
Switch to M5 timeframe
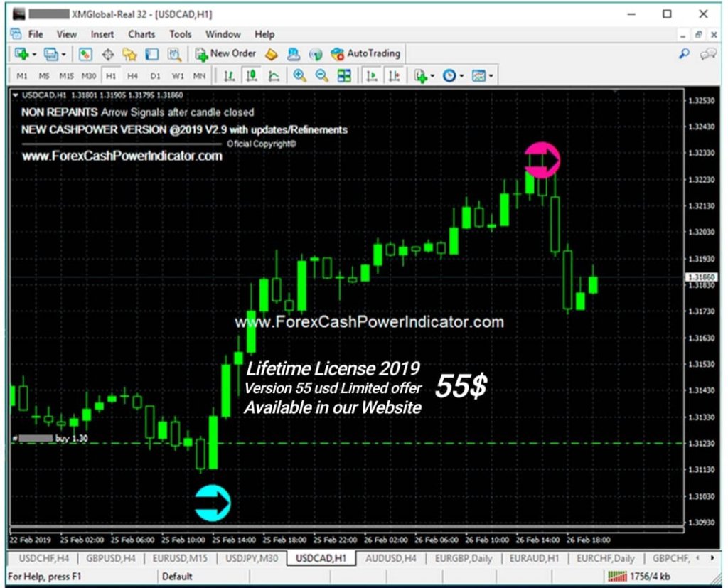click(x=44, y=75)
